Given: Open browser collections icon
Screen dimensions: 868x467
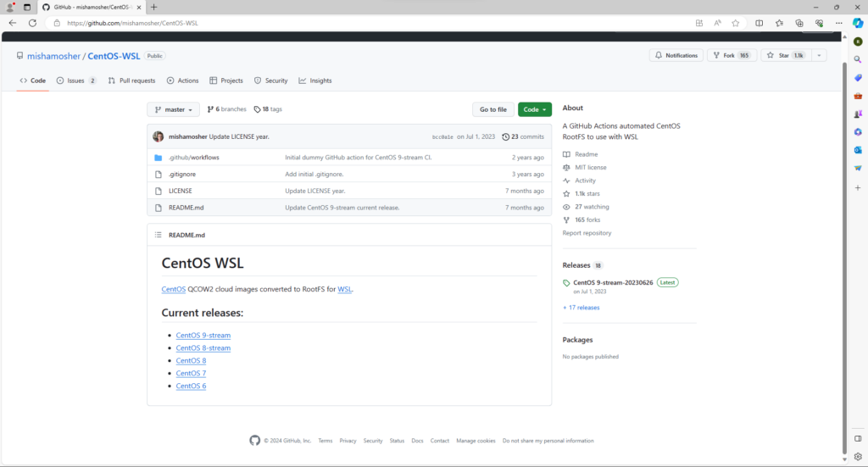Looking at the screenshot, I should [x=799, y=23].
